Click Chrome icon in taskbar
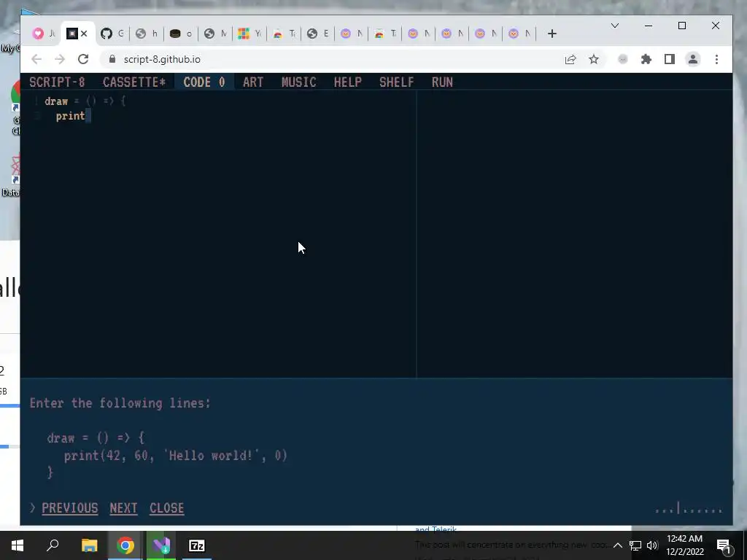Screen dimensions: 747x560 click(x=125, y=545)
